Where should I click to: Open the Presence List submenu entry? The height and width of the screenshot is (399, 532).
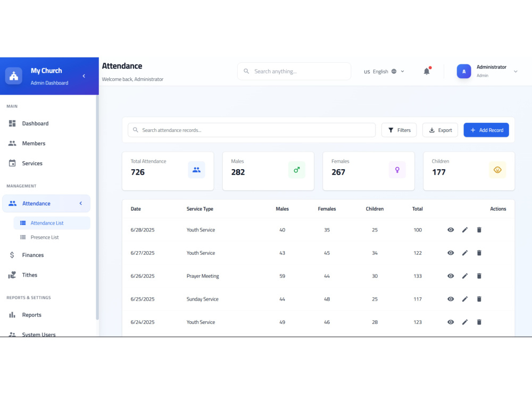pos(52,237)
